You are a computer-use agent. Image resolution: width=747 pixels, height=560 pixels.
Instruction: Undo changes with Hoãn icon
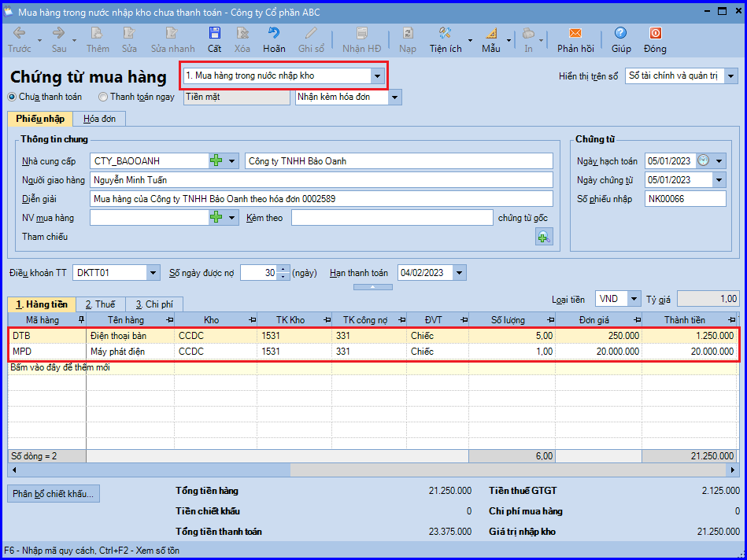(274, 33)
